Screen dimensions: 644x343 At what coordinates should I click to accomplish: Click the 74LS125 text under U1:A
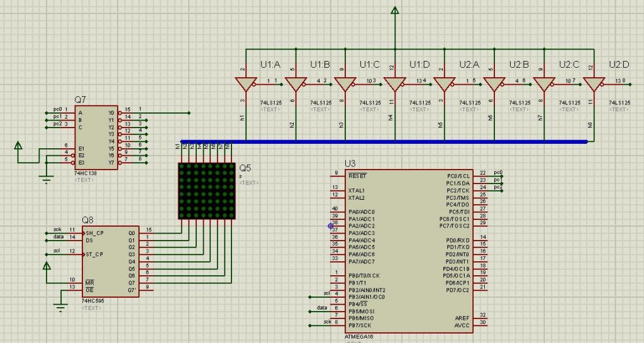tap(270, 102)
